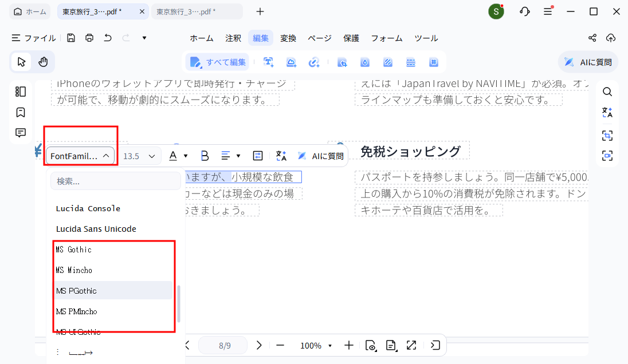Click the OCR area capture icon
This screenshot has width=628, height=364.
(x=607, y=136)
